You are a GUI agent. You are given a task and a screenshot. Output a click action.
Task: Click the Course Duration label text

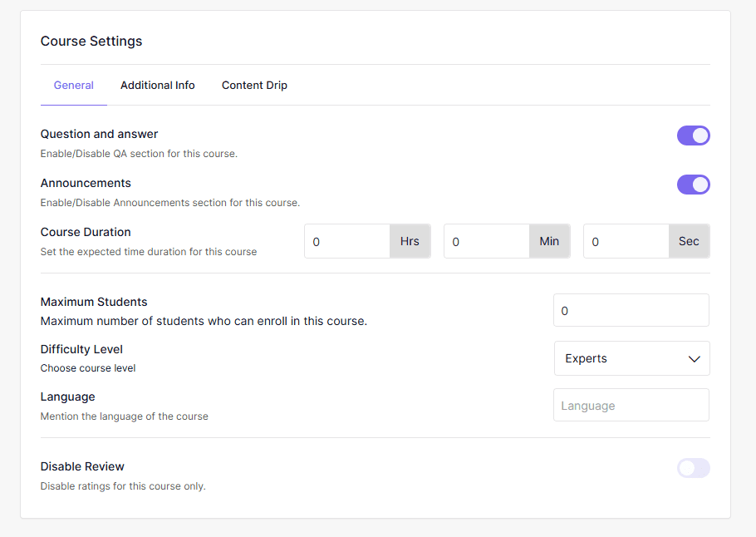coord(84,232)
